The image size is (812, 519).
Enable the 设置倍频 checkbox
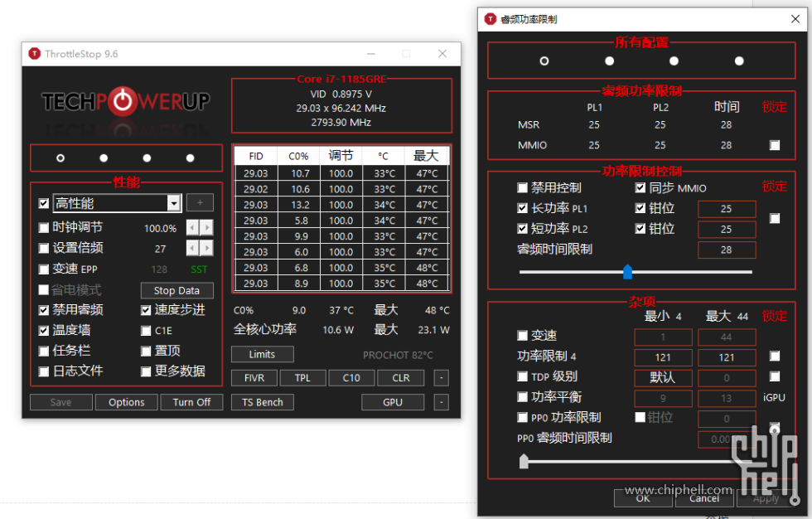(43, 248)
